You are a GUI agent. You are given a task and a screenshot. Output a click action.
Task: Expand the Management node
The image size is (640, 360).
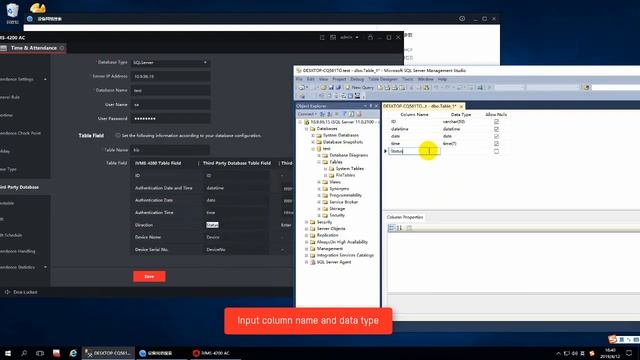point(307,249)
